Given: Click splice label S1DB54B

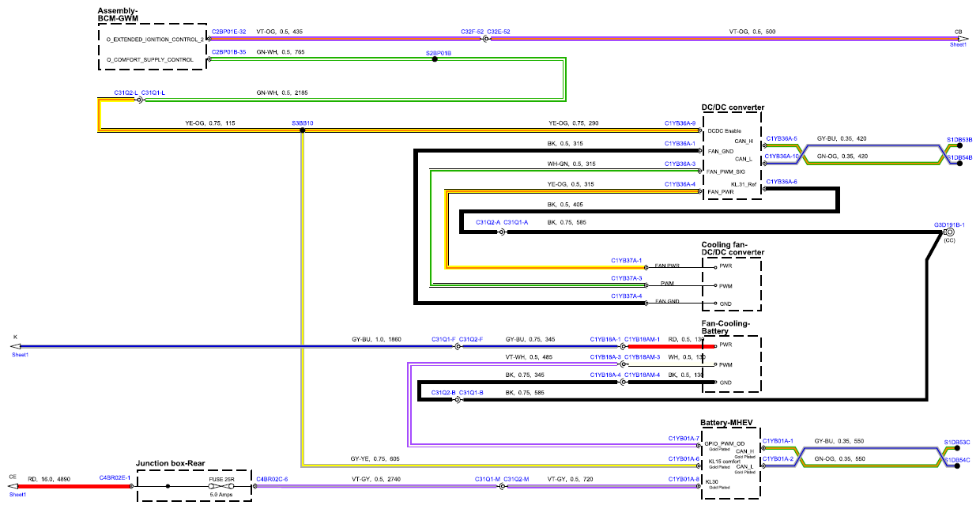Looking at the screenshot, I should 959,157.
